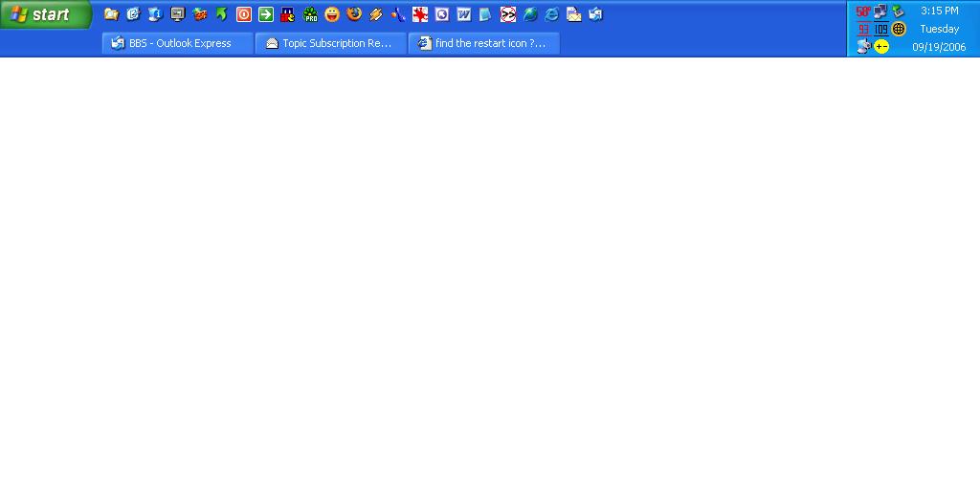Viewport: 980px width, 479px height.
Task: Launch Microsoft Word from quick launch
Action: pyautogui.click(x=464, y=14)
